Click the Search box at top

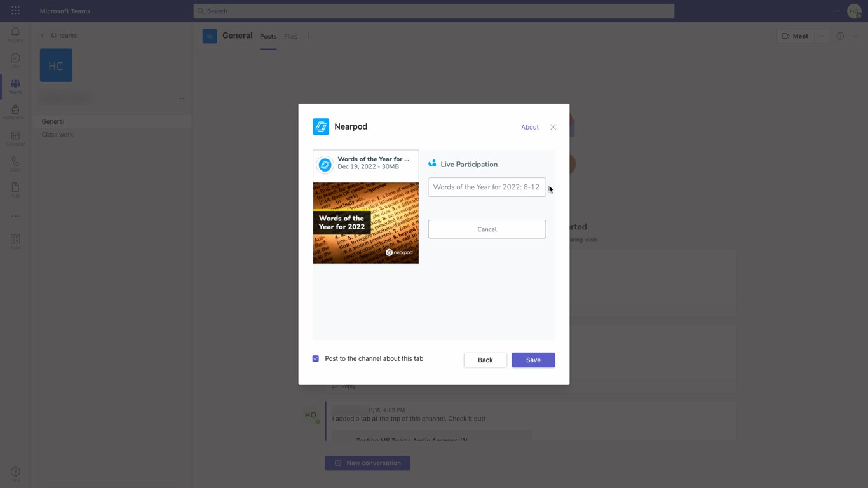pos(434,11)
